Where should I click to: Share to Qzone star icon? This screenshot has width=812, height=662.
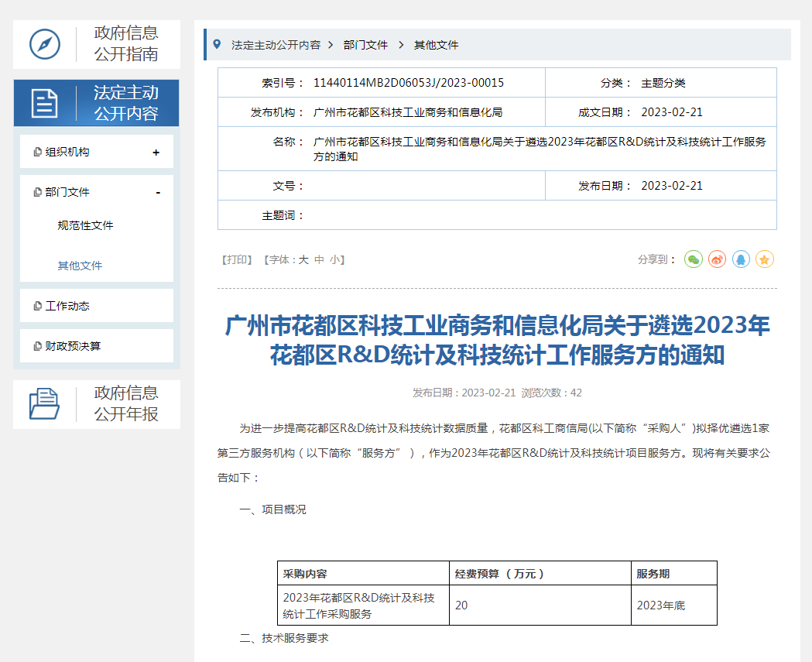[x=765, y=260]
